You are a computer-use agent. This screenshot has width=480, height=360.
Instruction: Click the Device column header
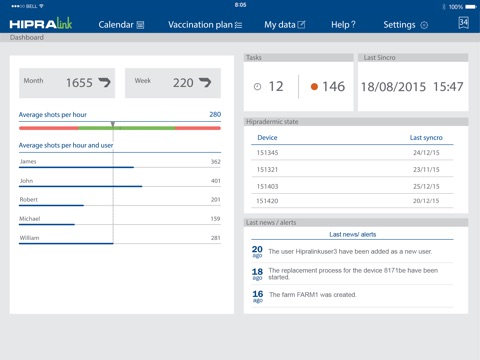click(267, 138)
